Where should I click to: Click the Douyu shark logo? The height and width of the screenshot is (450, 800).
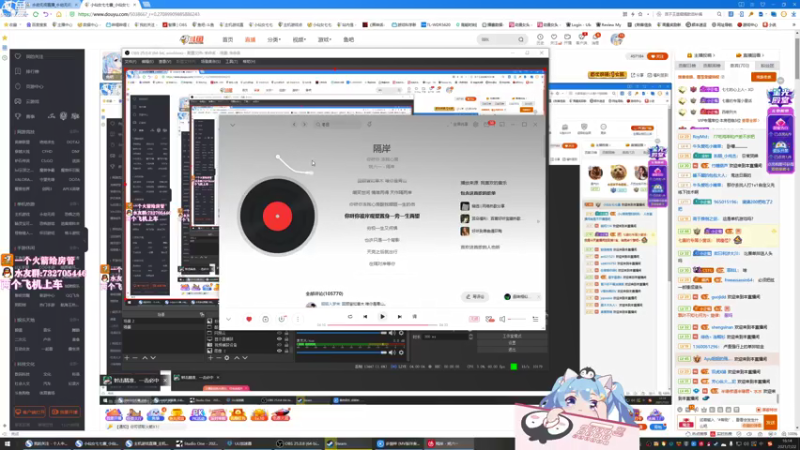pos(192,39)
